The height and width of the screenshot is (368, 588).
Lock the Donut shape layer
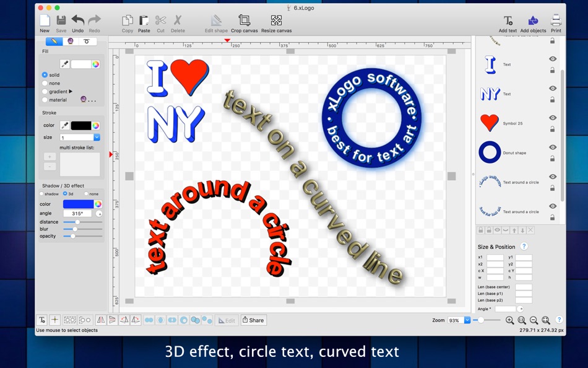tap(552, 159)
